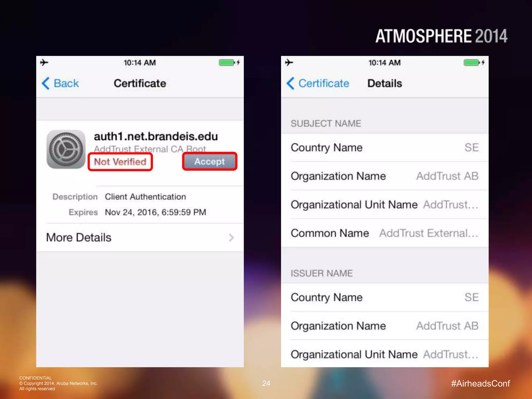
Task: Open the More Details row
Action: (x=140, y=237)
